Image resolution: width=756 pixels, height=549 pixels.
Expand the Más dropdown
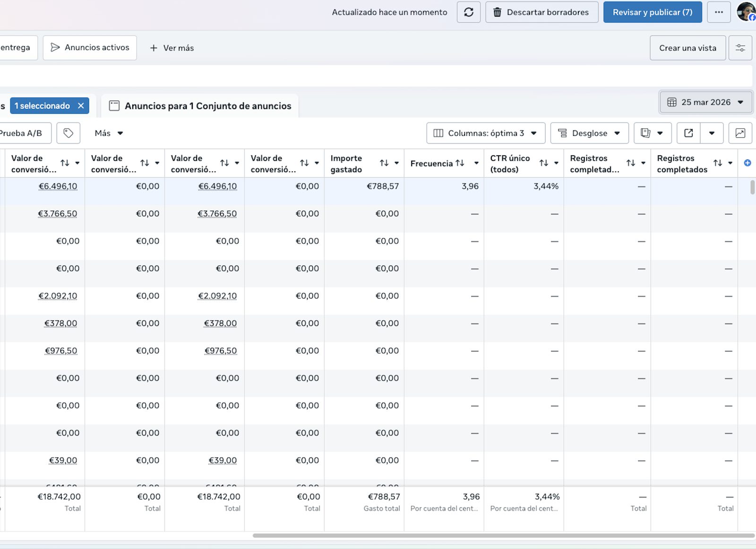(x=109, y=133)
